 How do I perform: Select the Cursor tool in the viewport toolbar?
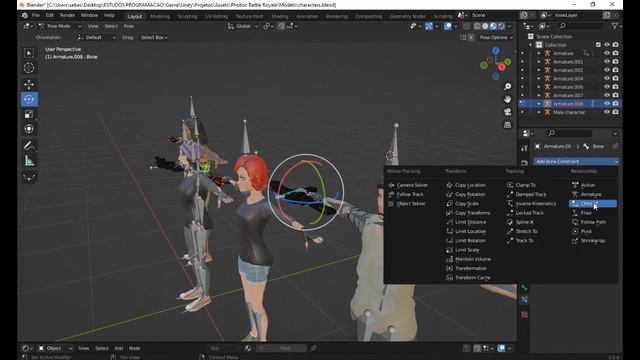point(29,68)
